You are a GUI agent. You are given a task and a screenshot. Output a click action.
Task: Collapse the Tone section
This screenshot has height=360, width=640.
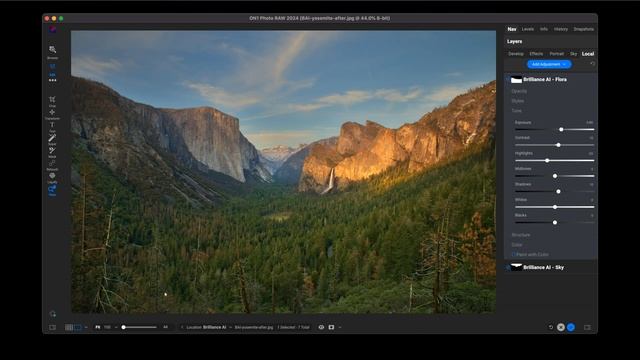tap(516, 111)
